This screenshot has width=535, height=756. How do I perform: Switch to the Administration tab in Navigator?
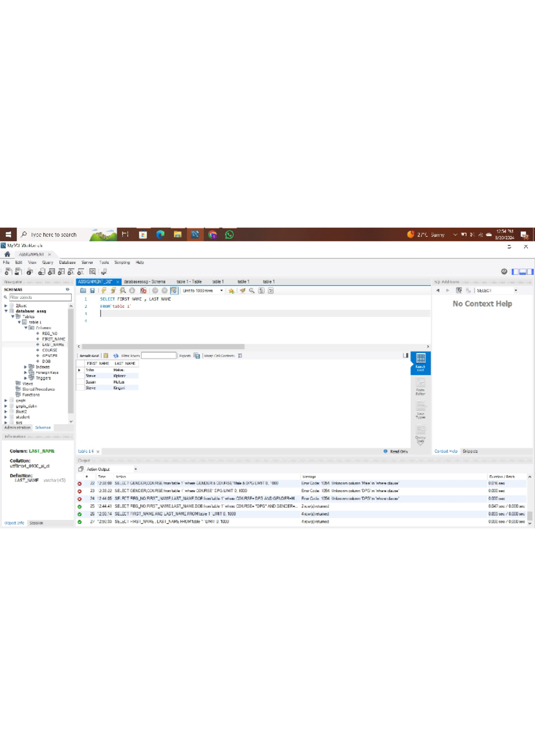click(x=17, y=427)
